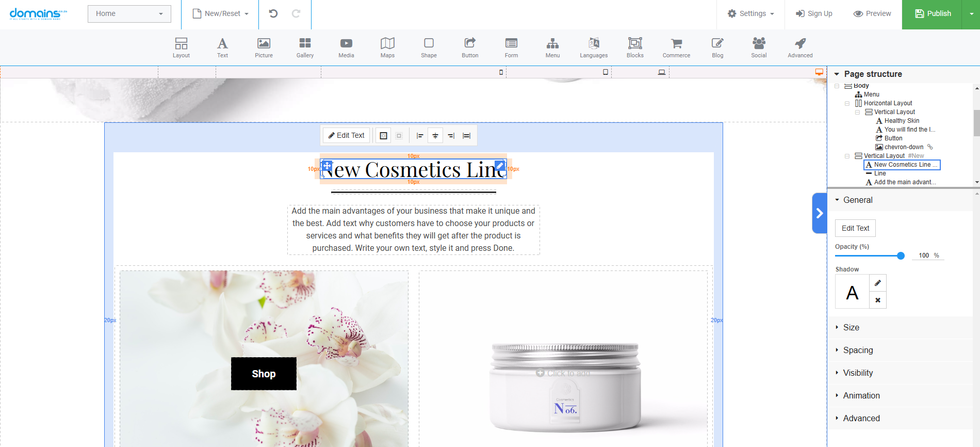This screenshot has width=980, height=447.
Task: Select the Text tool
Action: [x=222, y=47]
